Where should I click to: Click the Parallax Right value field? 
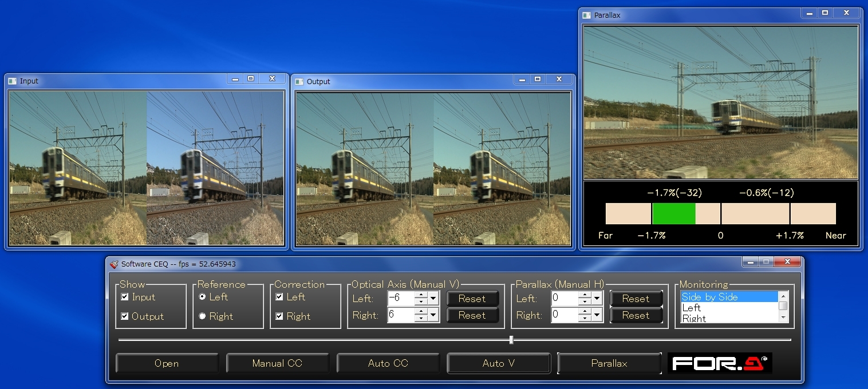565,315
